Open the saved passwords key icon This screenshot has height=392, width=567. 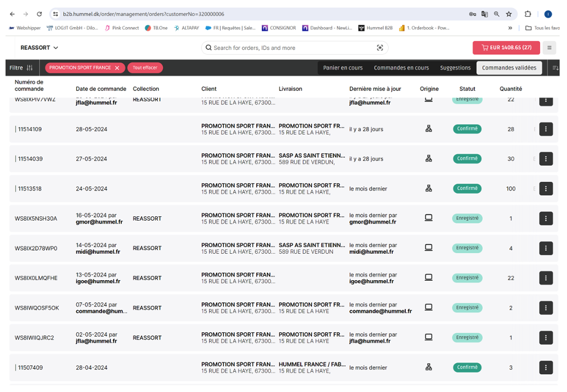tap(472, 14)
